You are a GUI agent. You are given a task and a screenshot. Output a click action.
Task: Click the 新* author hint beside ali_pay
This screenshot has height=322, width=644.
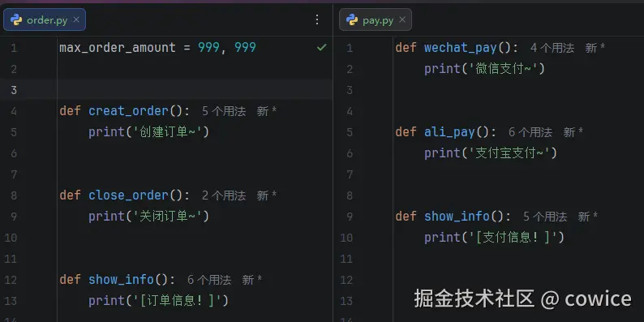[x=573, y=132]
